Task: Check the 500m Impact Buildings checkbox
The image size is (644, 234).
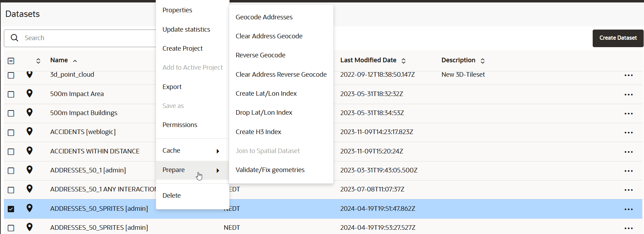Action: click(x=11, y=113)
